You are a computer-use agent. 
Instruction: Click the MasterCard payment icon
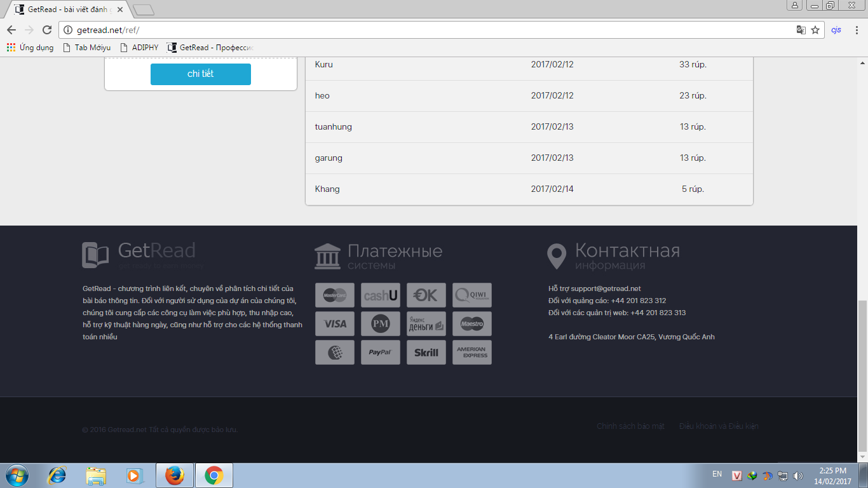coord(335,295)
